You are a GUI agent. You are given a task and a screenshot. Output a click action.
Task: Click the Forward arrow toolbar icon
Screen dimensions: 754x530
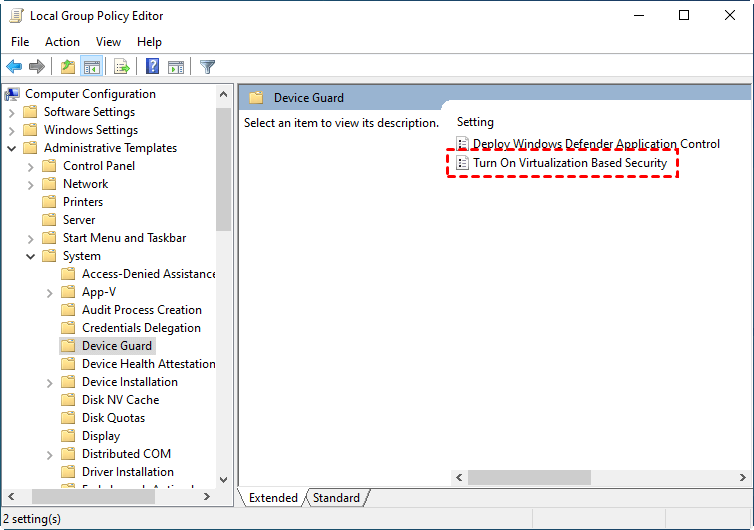pos(37,67)
